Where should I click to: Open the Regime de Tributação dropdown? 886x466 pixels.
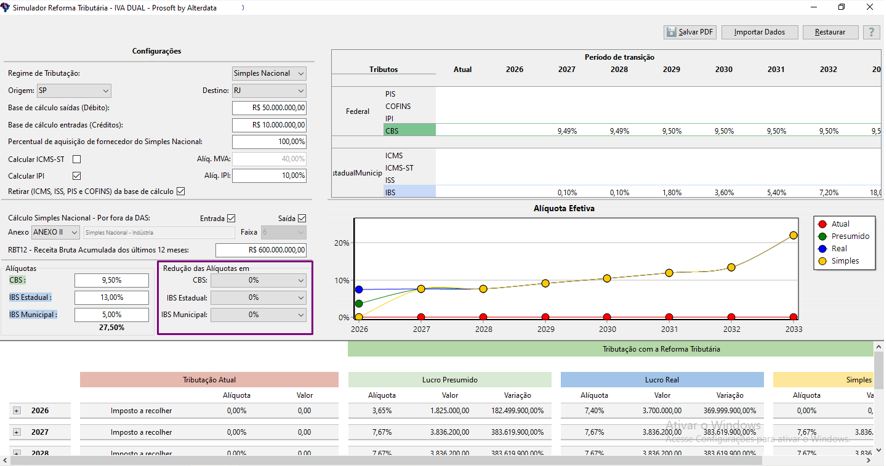[269, 74]
